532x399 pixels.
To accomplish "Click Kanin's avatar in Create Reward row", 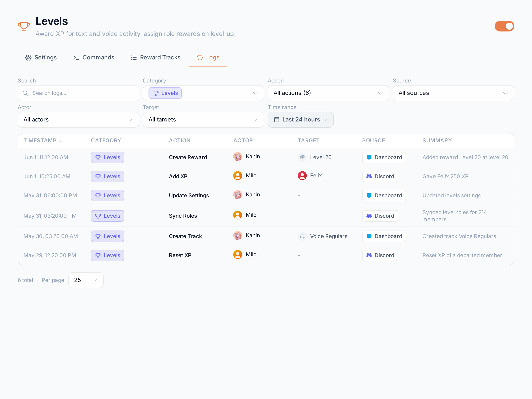I will pyautogui.click(x=238, y=156).
